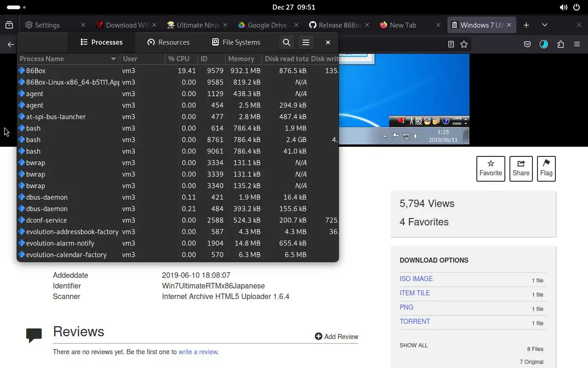588x368 pixels.
Task: Select the 86Box process row
Action: 178,71
